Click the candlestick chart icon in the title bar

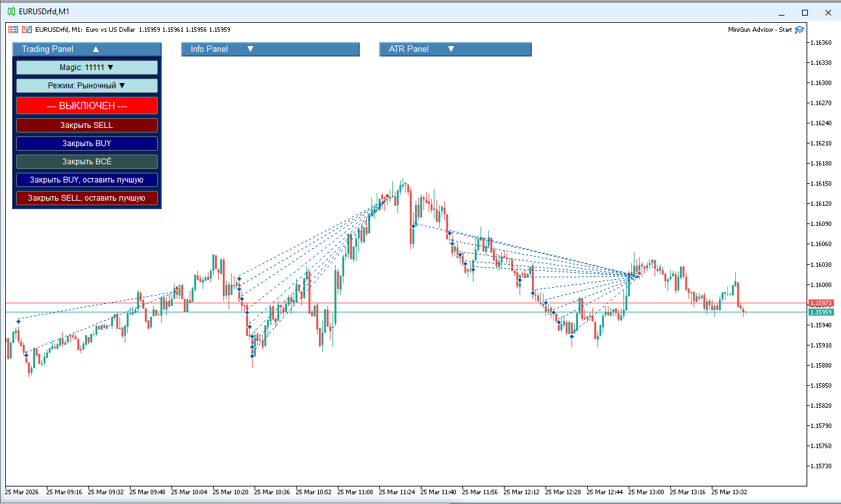tap(12, 12)
